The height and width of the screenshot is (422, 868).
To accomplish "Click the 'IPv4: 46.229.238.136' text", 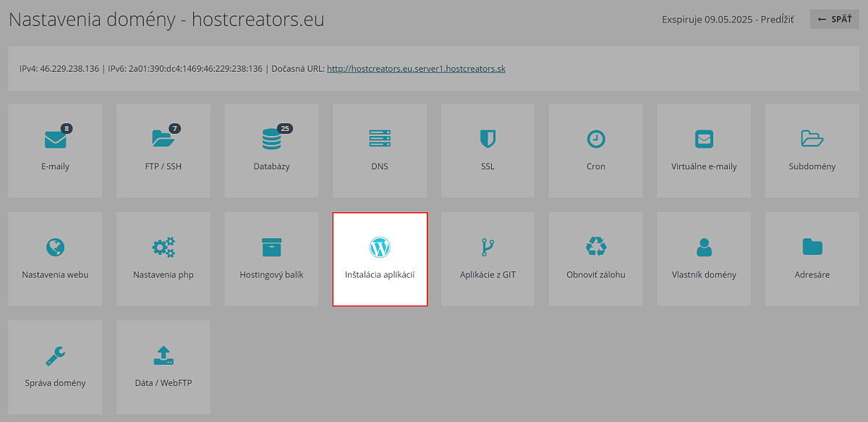I will tap(59, 69).
